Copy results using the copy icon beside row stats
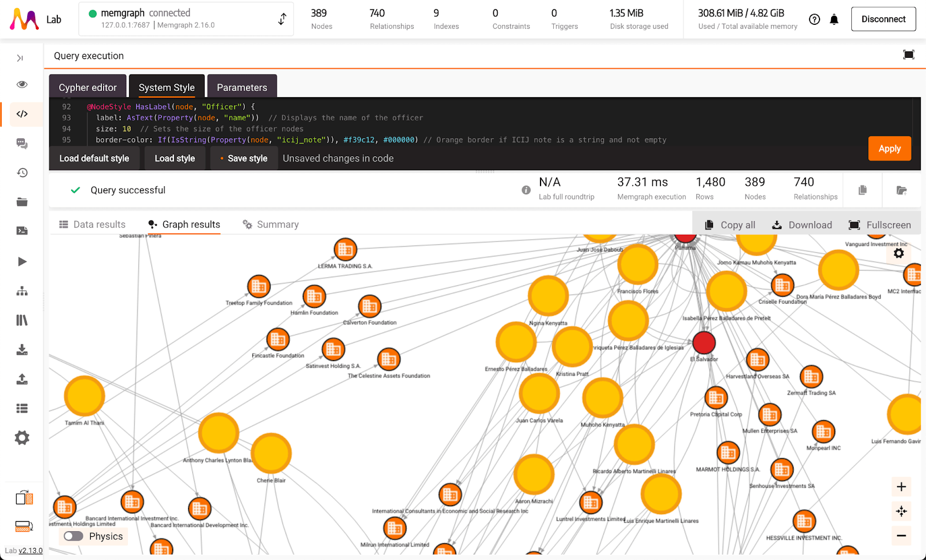This screenshot has width=926, height=560. 862,189
